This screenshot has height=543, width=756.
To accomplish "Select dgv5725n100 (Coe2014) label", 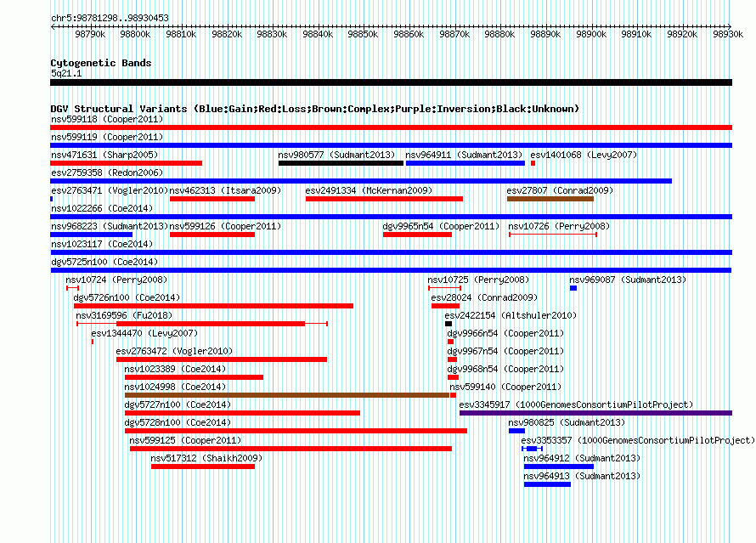I will point(104,262).
